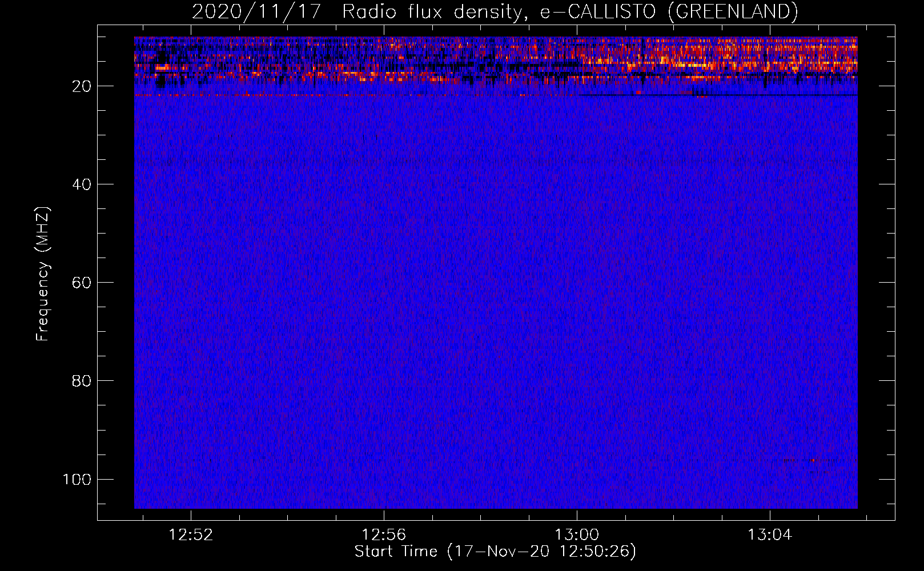The image size is (924, 571).
Task: Click the Frequency (MHZ) axis title
Action: 43,274
